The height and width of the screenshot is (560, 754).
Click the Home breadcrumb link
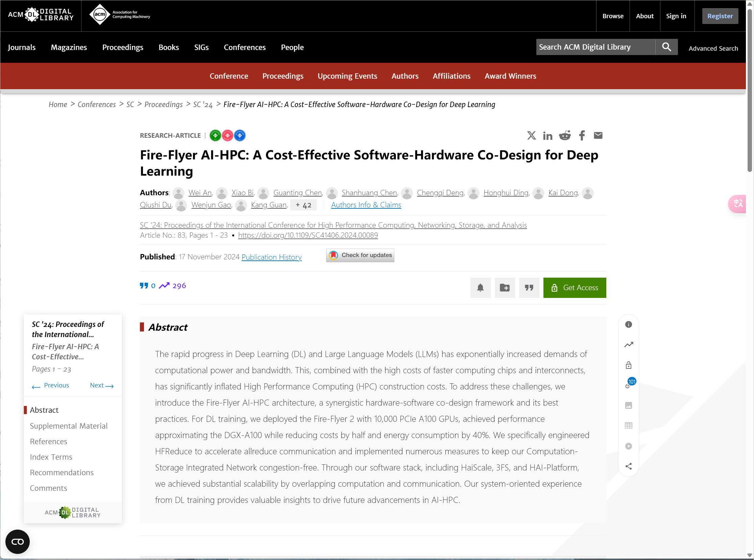[x=58, y=104]
